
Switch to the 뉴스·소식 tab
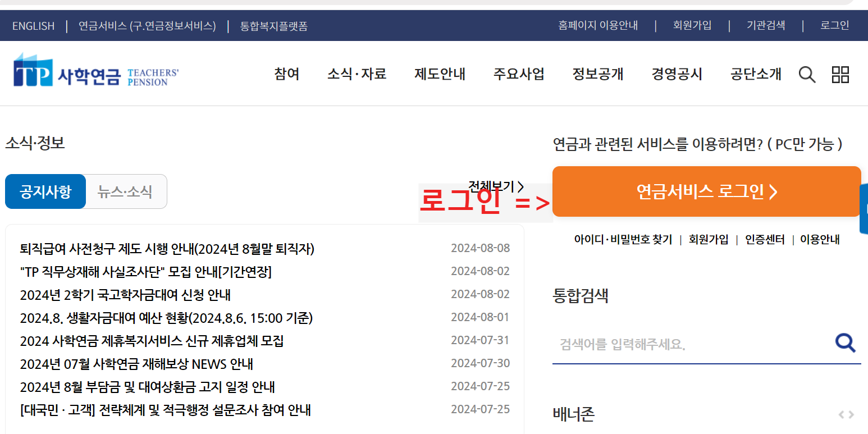[x=126, y=191]
